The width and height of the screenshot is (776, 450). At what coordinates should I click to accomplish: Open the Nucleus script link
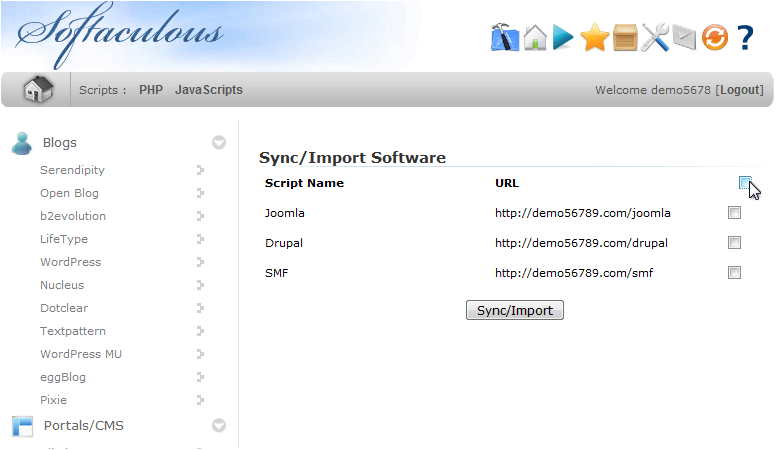pyautogui.click(x=62, y=285)
